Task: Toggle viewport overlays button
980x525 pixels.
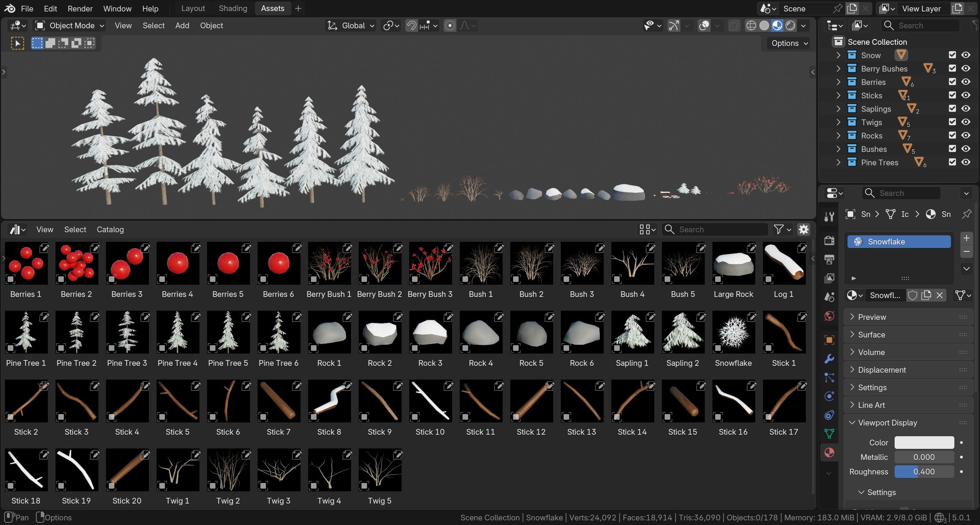Action: pos(704,26)
